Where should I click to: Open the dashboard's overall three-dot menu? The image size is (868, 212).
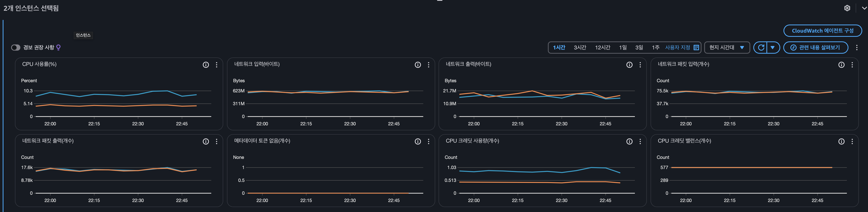click(x=856, y=48)
